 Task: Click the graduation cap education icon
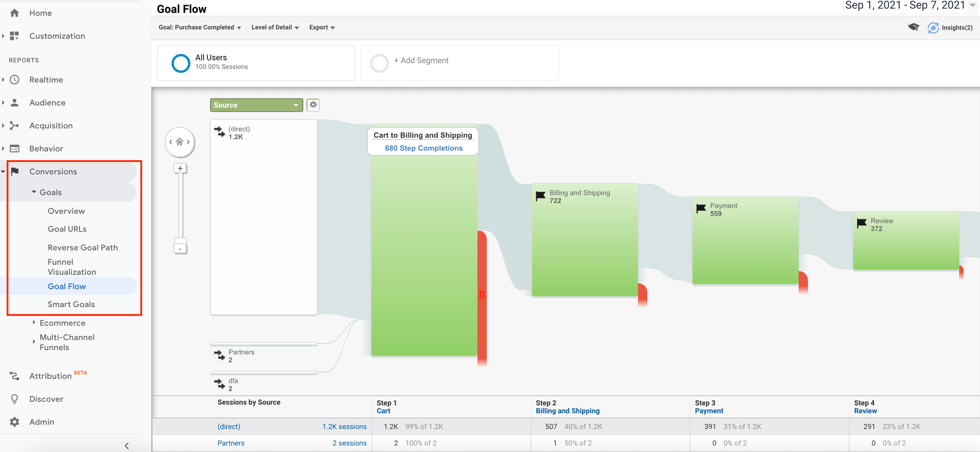tap(913, 27)
